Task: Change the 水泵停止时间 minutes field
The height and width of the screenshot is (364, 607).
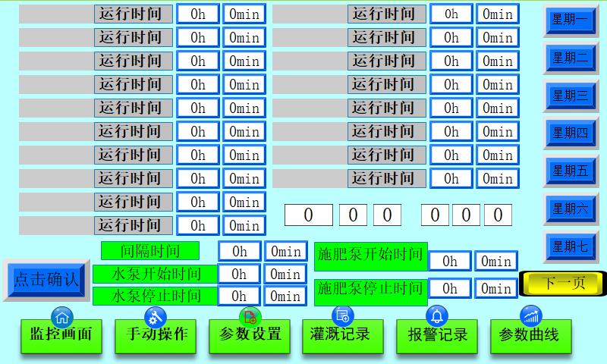Action: pos(285,296)
